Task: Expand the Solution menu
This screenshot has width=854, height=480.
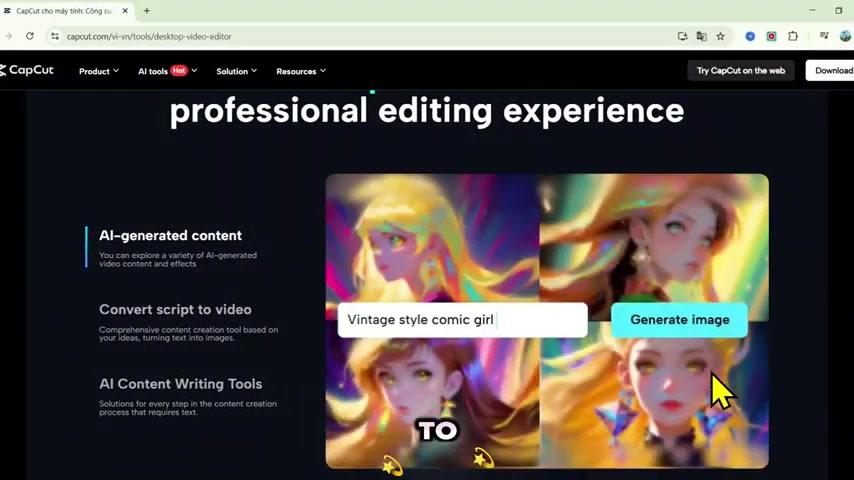Action: coord(236,71)
